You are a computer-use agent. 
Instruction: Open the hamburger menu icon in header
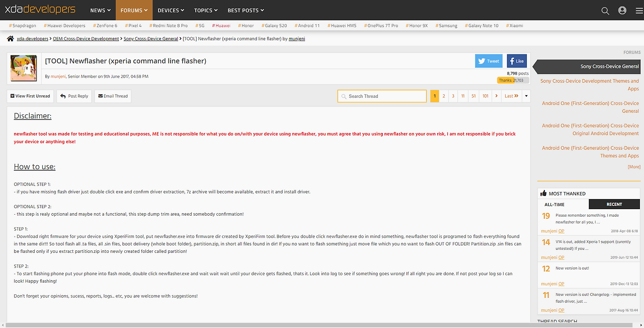coord(638,10)
